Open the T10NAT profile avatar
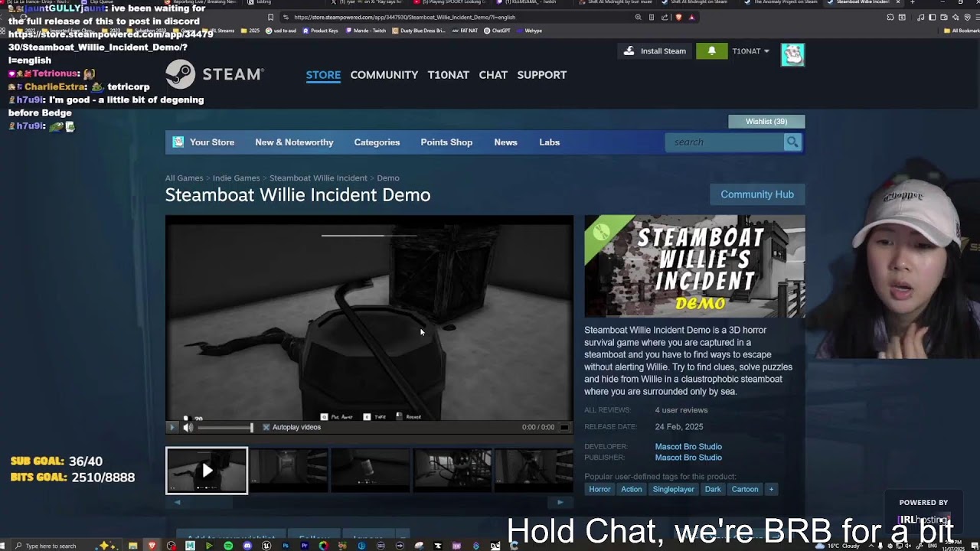 (x=792, y=54)
